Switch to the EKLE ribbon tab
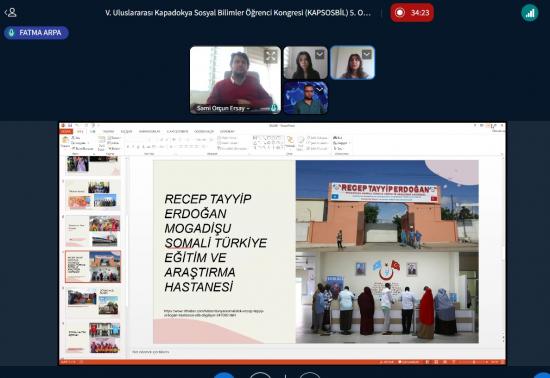The width and height of the screenshot is (550, 378). pos(93,131)
